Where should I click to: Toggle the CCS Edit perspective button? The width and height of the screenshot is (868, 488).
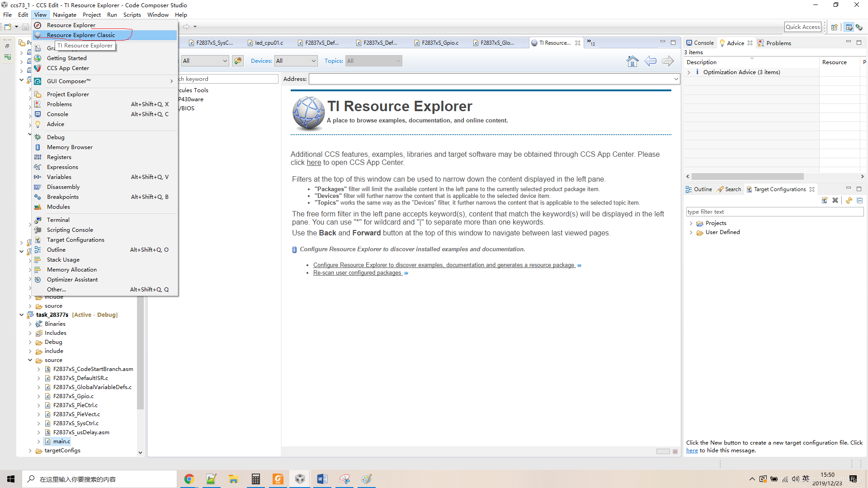pos(849,27)
